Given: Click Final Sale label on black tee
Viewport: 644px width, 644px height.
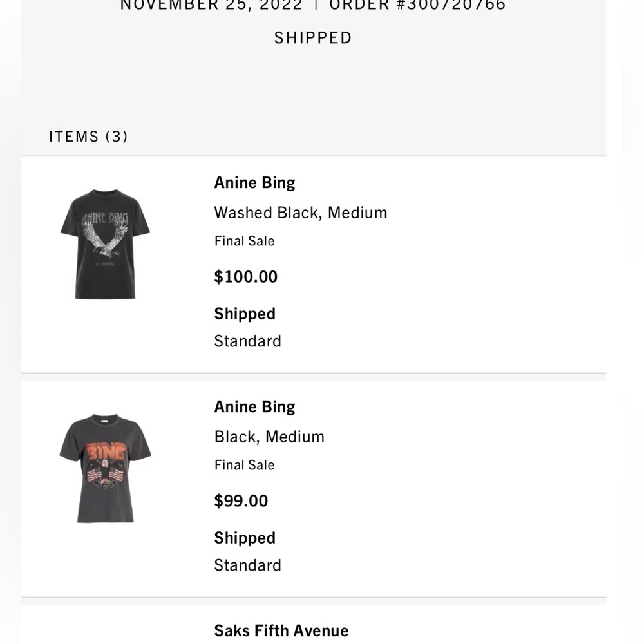Looking at the screenshot, I should [244, 465].
